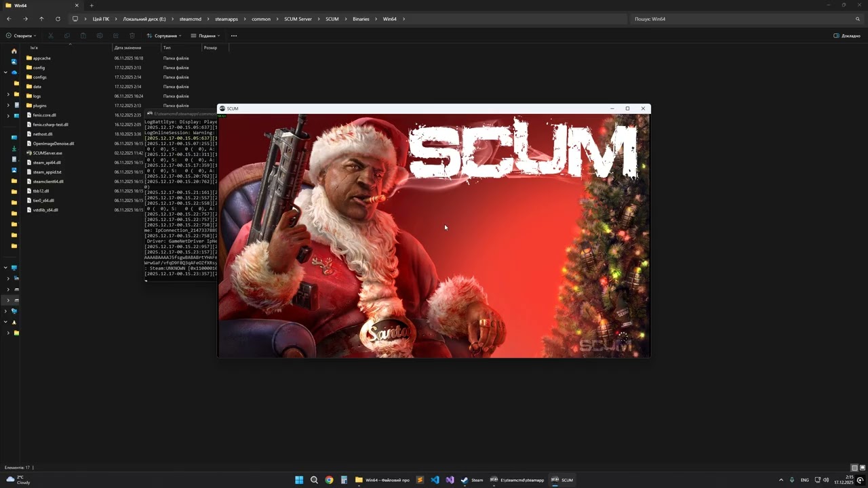Image resolution: width=868 pixels, height=488 pixels.
Task: Click steamcmd in the address path
Action: (191, 19)
